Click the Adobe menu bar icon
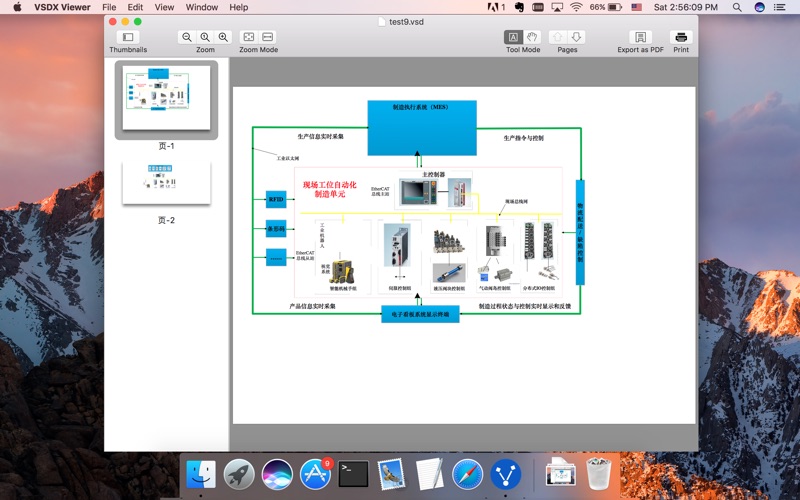The width and height of the screenshot is (800, 500). tap(496, 7)
